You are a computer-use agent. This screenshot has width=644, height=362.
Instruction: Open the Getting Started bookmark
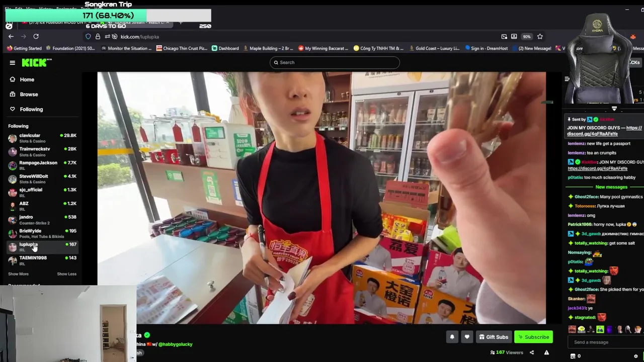(24, 48)
